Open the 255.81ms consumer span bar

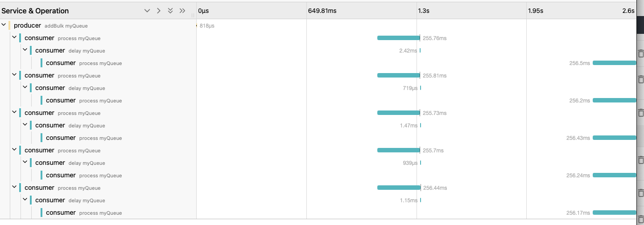coord(398,75)
